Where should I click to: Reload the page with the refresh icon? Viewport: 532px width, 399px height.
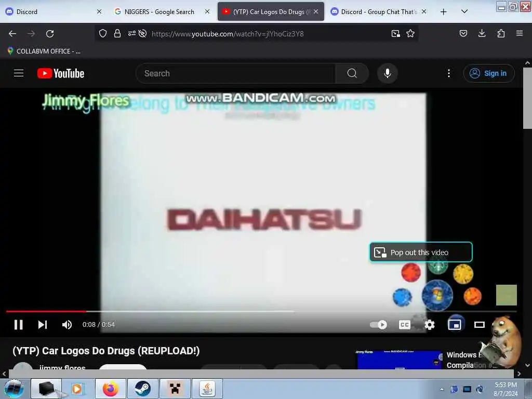pos(50,34)
